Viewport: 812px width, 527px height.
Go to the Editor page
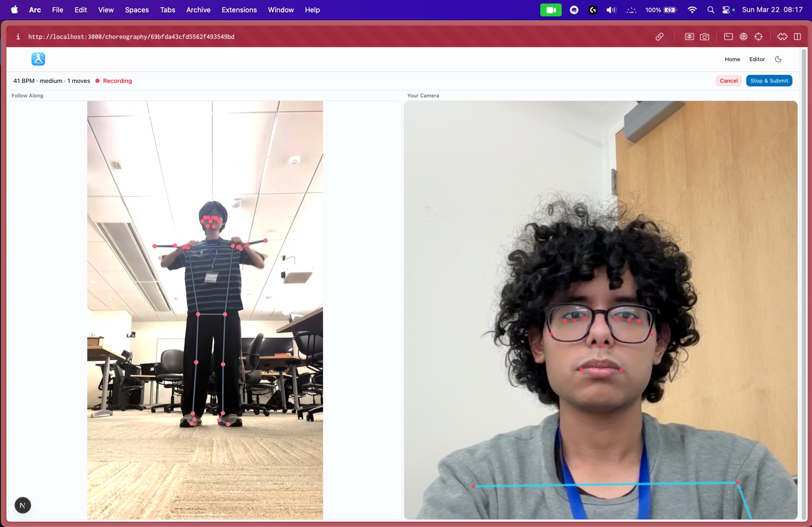coord(757,59)
